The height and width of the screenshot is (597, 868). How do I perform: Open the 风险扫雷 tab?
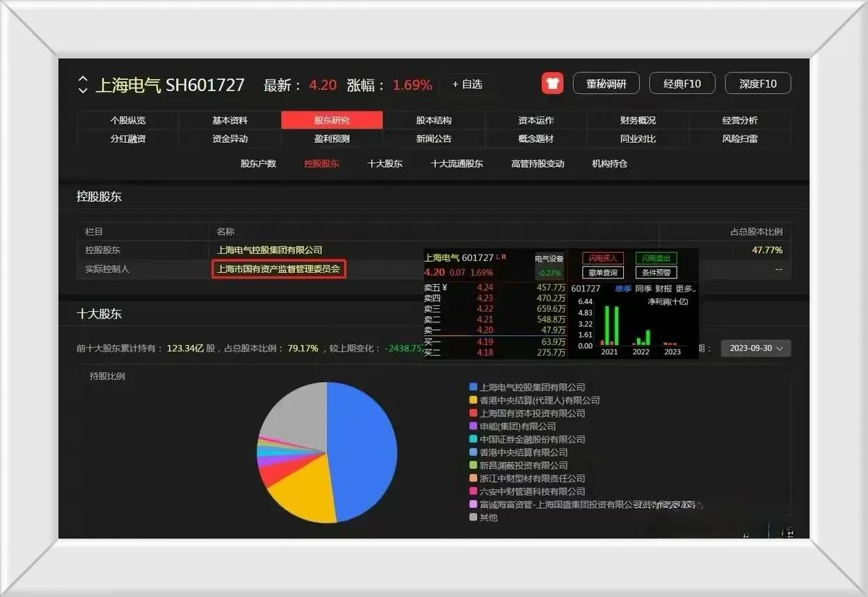pyautogui.click(x=740, y=138)
